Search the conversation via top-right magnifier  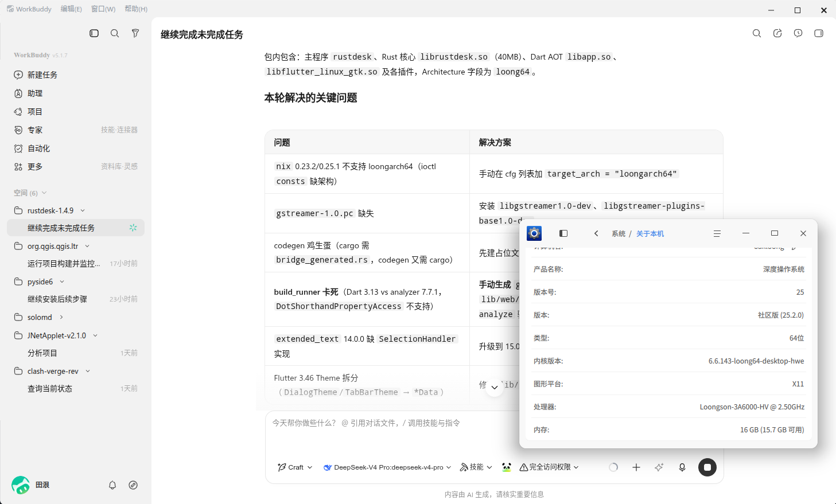(757, 33)
